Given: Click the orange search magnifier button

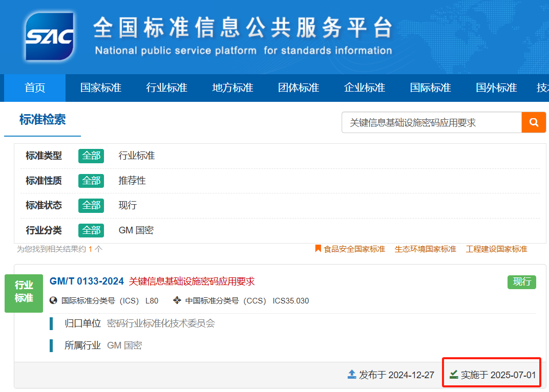Looking at the screenshot, I should pos(534,122).
